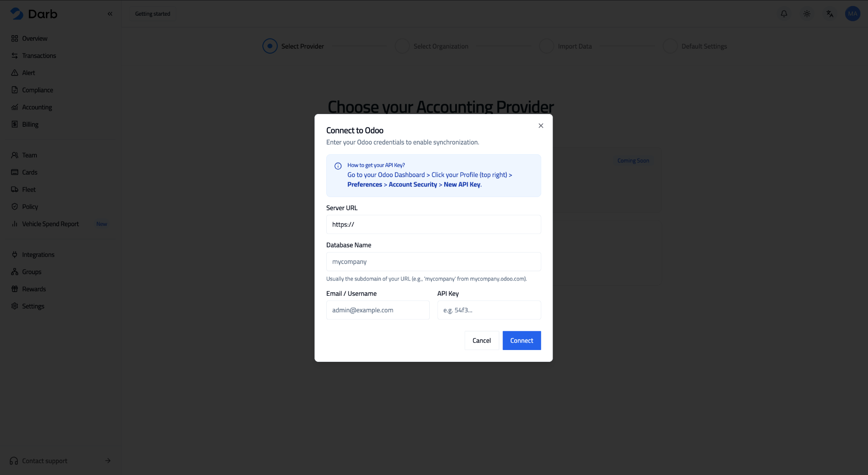The height and width of the screenshot is (475, 868).
Task: Select the Select Provider step indicator
Action: (x=270, y=46)
